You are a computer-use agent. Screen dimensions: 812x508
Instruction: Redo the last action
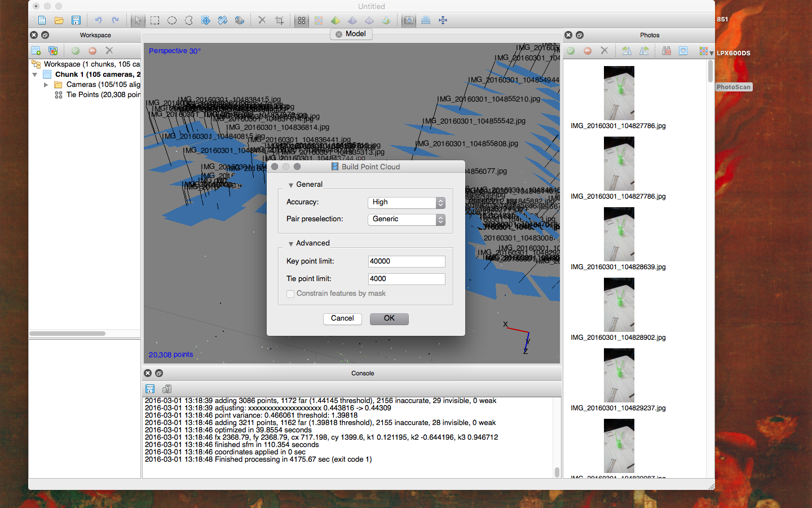[x=116, y=20]
